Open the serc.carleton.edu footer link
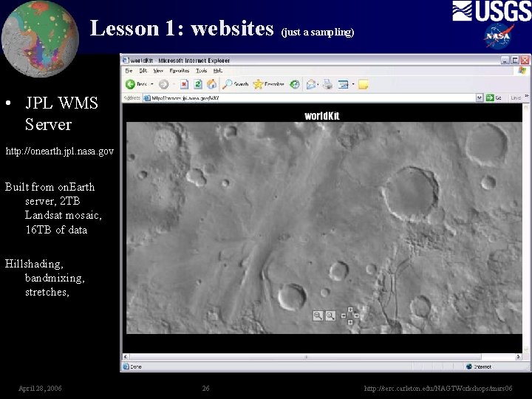Image resolution: width=532 pixels, height=399 pixels. (x=438, y=388)
